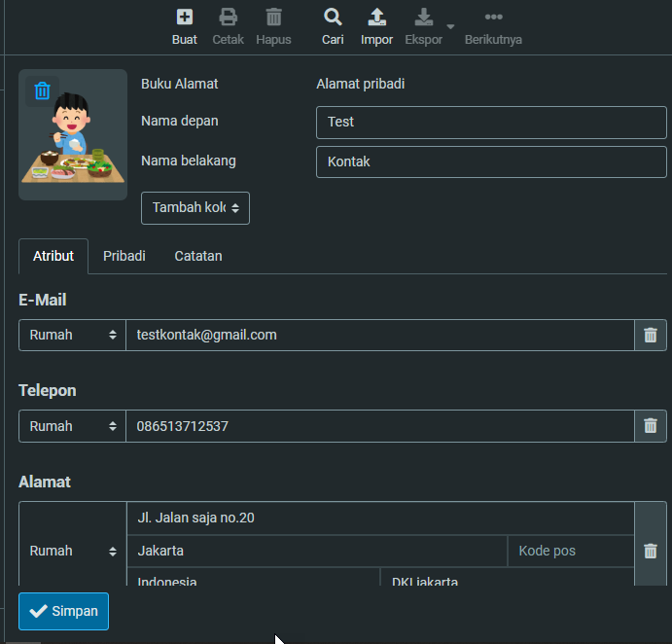Click the Simpan save button
The height and width of the screenshot is (644, 672).
click(64, 611)
